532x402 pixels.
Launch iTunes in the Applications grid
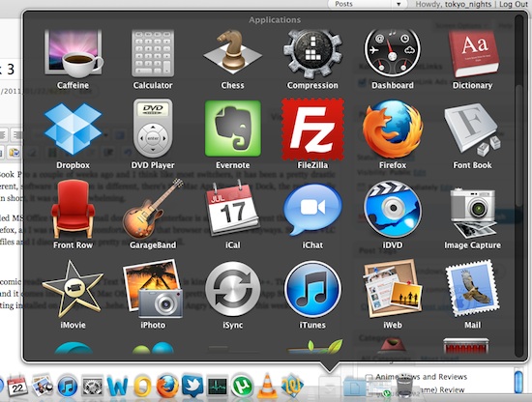point(312,289)
